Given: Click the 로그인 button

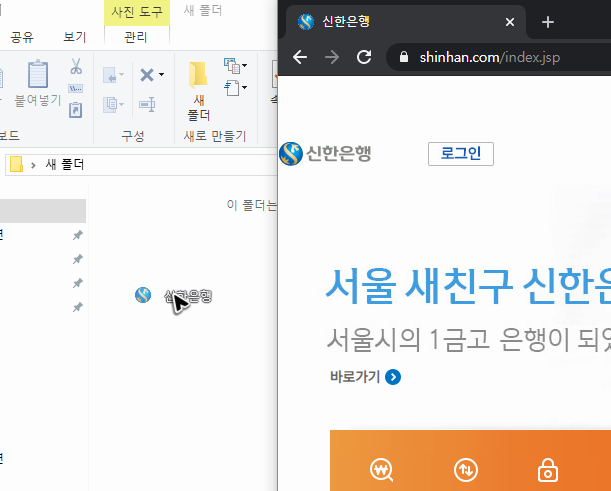Looking at the screenshot, I should (461, 154).
